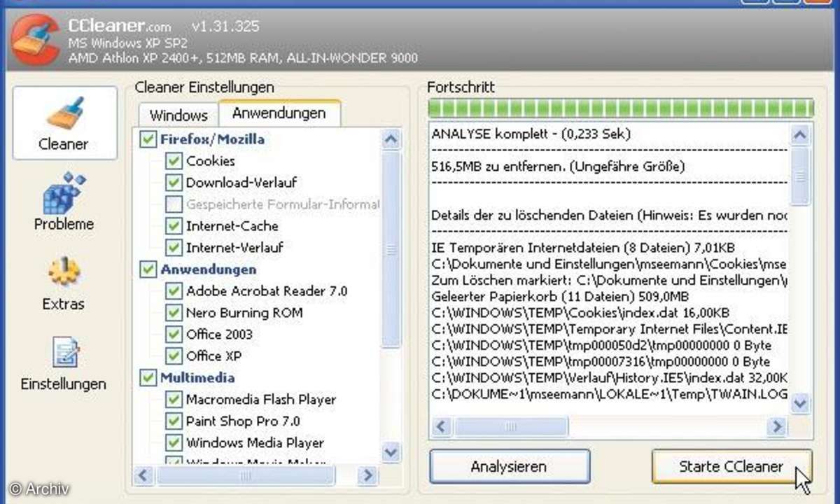Toggle Windows Media Player checkbox

[173, 443]
